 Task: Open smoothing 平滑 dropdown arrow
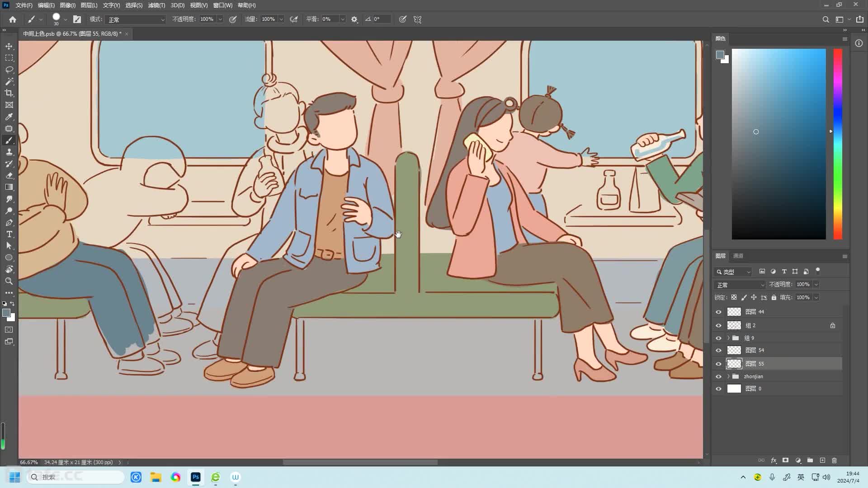coord(342,19)
